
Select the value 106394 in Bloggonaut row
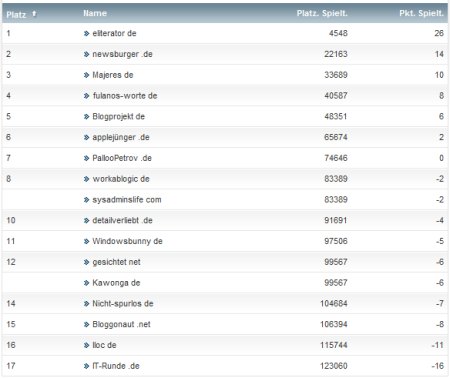(x=334, y=324)
